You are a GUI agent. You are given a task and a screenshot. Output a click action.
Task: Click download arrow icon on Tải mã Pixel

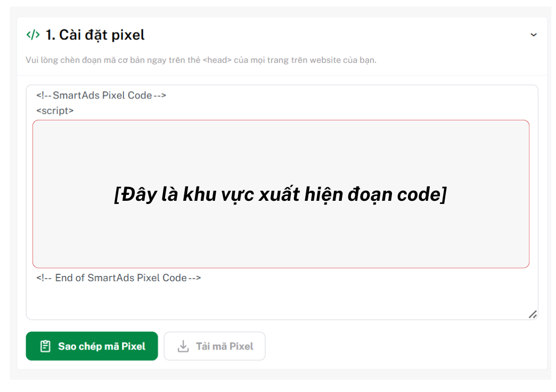coord(183,346)
